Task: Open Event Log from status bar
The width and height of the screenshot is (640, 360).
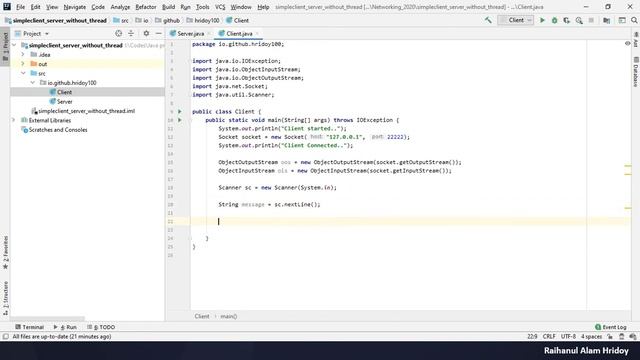Action: [611, 327]
